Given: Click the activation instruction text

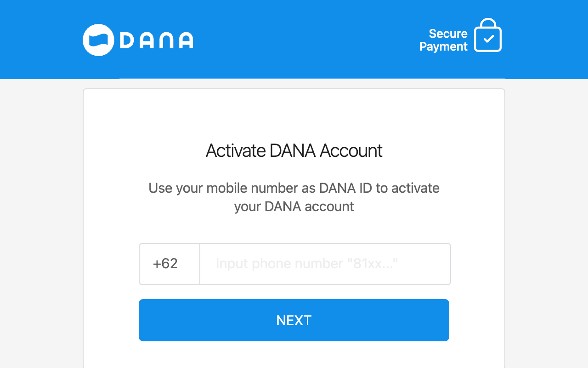Looking at the screenshot, I should tap(294, 197).
